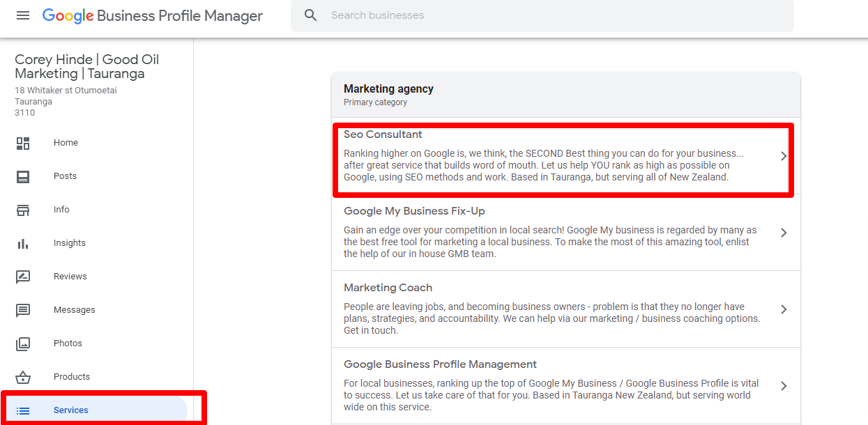Click the Photos icon in sidebar
868x425 pixels.
pyautogui.click(x=23, y=343)
